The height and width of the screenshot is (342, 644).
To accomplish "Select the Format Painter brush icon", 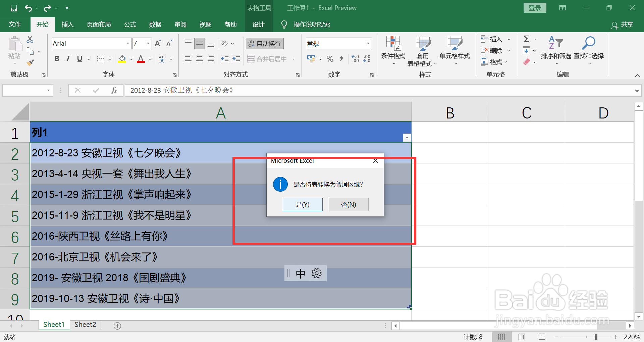I will [30, 62].
